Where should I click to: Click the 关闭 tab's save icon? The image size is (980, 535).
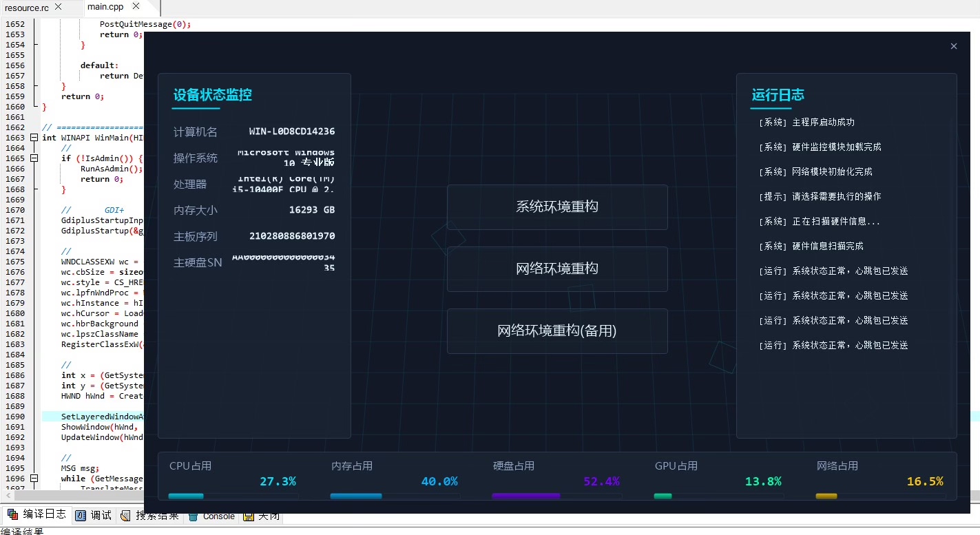(249, 515)
